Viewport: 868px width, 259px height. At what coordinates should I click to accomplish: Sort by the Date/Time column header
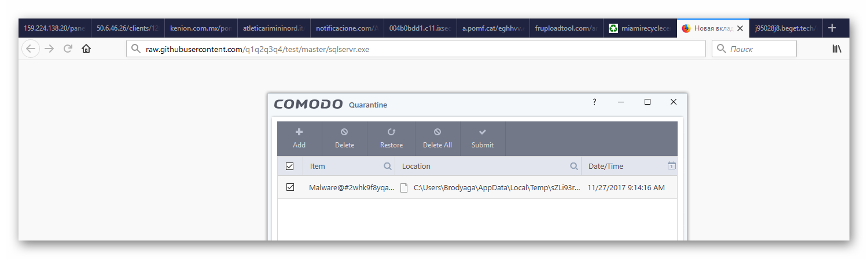(x=606, y=166)
